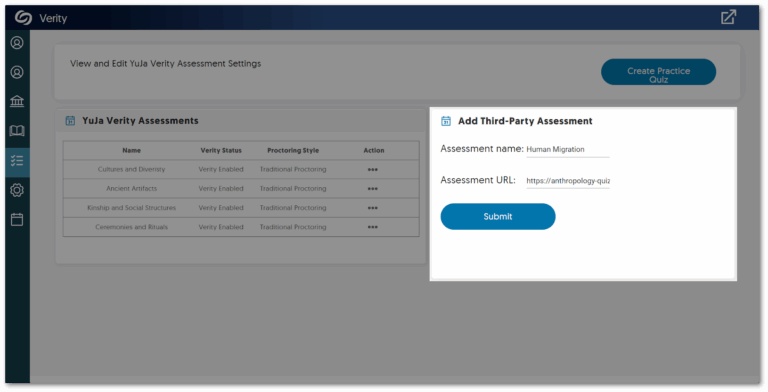The width and height of the screenshot is (768, 392).
Task: Open action menu for Ceremonies and Rituals
Action: click(373, 227)
